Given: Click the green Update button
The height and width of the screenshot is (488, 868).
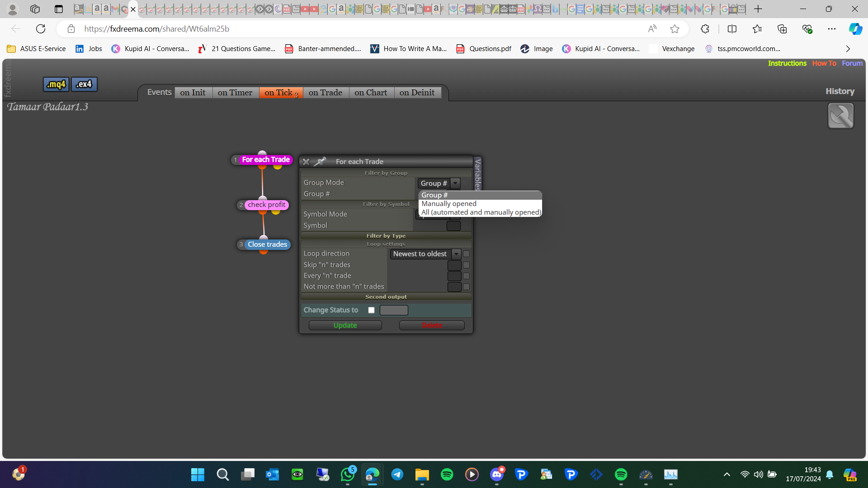Looking at the screenshot, I should 345,325.
